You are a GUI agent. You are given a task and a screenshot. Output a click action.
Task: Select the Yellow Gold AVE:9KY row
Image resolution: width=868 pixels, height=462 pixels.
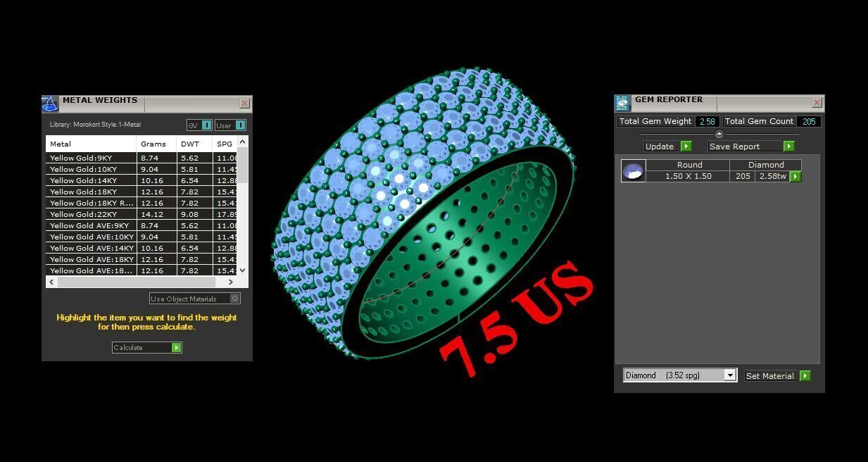coord(141,225)
